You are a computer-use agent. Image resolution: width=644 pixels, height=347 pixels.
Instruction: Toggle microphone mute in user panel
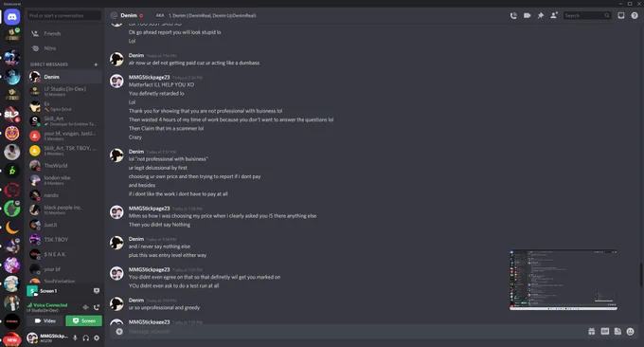75,338
